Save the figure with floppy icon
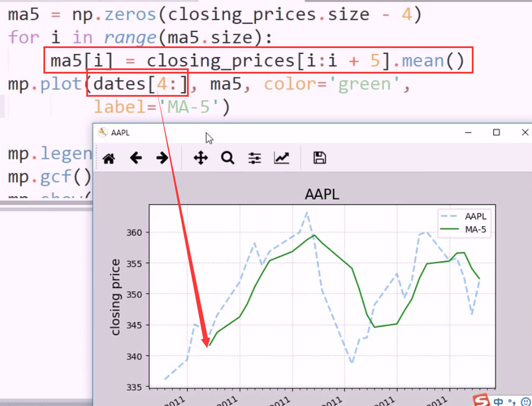The width and height of the screenshot is (532, 406). (x=320, y=158)
